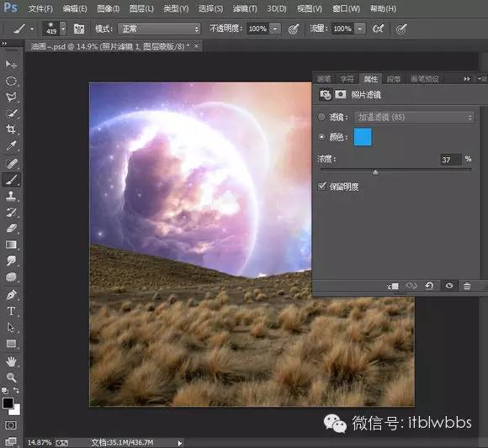Select the Clone Stamp tool
This screenshot has width=488, height=448.
tap(11, 196)
